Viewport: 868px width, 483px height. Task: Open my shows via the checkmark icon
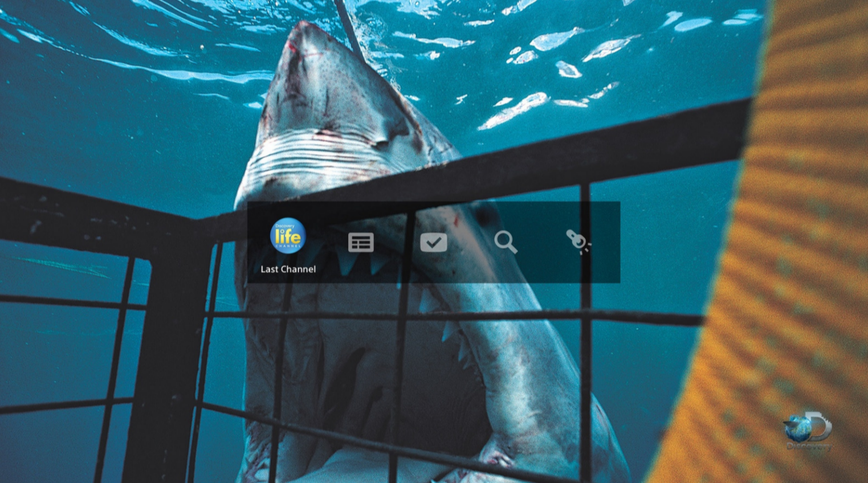(434, 242)
